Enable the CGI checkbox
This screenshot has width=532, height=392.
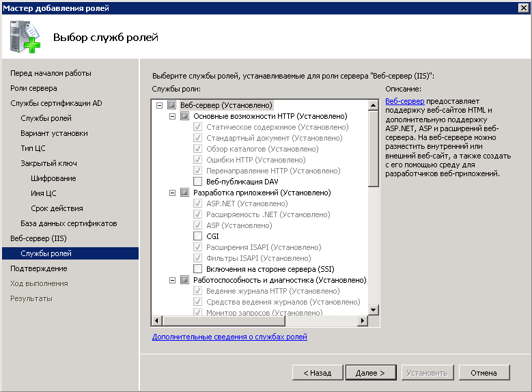pyautogui.click(x=198, y=236)
